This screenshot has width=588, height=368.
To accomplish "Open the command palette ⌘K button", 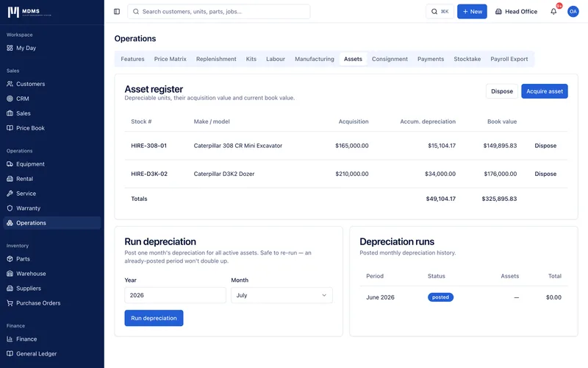I will tap(440, 12).
